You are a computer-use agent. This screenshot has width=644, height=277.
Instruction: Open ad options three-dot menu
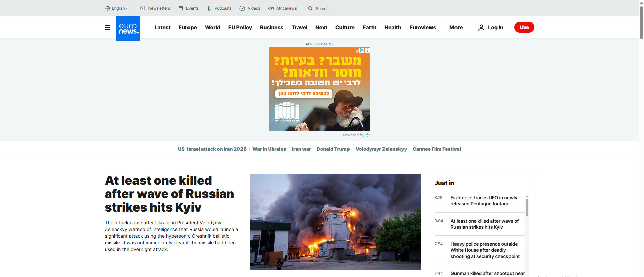[x=367, y=50]
